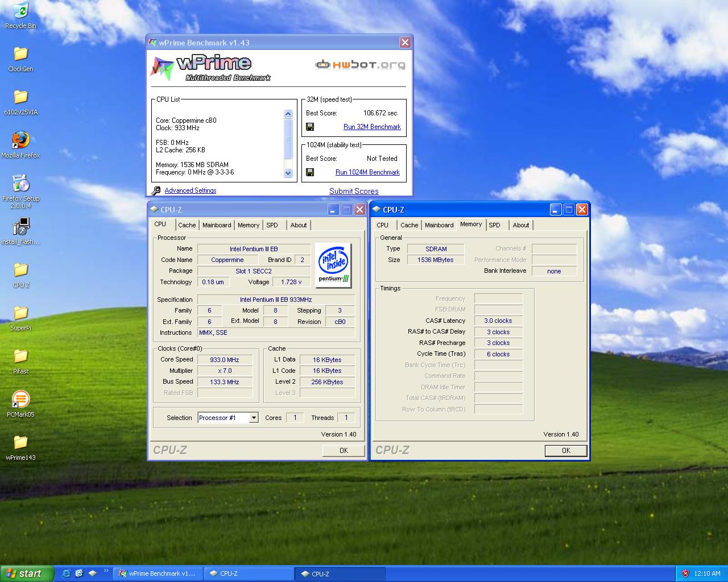
Task: Switch to Mainboard tab in left CPU-Z
Action: coord(217,225)
